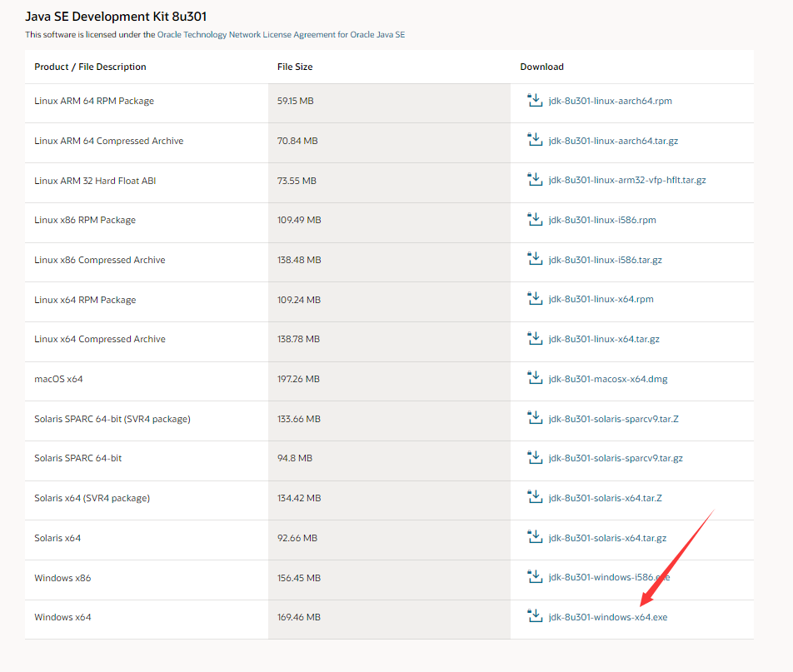The width and height of the screenshot is (793, 672).
Task: Click download icon for jdk-8u301-linux-i586.tar.gz
Action: point(535,259)
